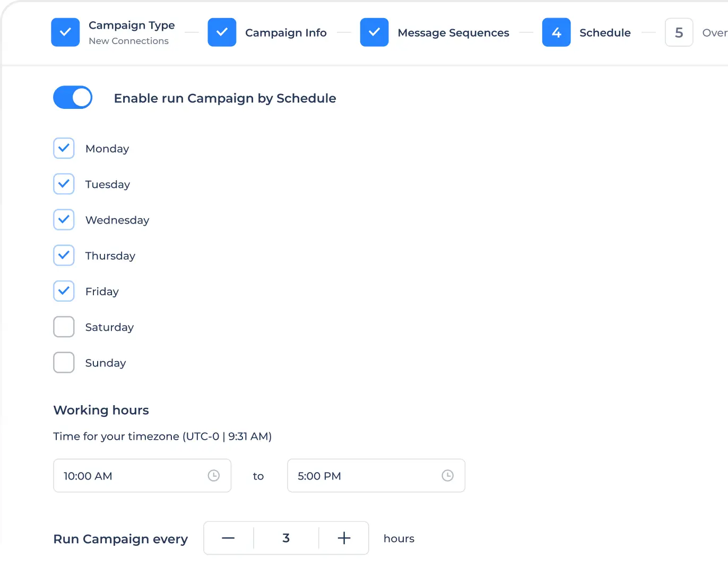This screenshot has height=582, width=728.
Task: Uncheck the Wednesday checkbox
Action: [64, 220]
